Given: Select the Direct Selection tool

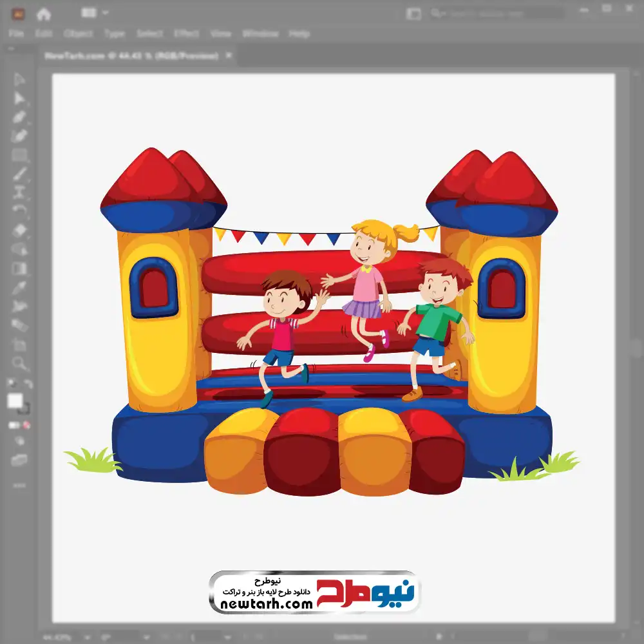Looking at the screenshot, I should [x=19, y=98].
